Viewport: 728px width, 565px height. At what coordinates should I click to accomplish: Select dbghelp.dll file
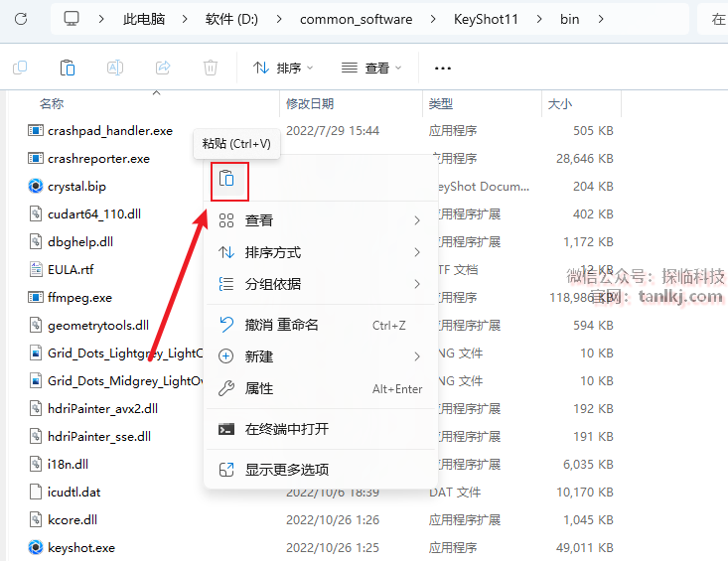80,242
